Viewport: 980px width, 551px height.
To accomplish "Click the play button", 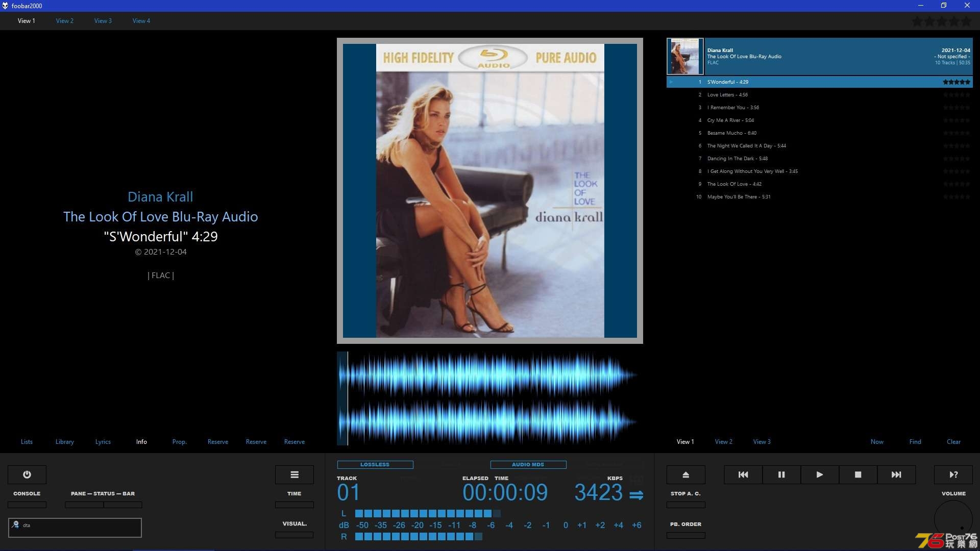I will (820, 474).
